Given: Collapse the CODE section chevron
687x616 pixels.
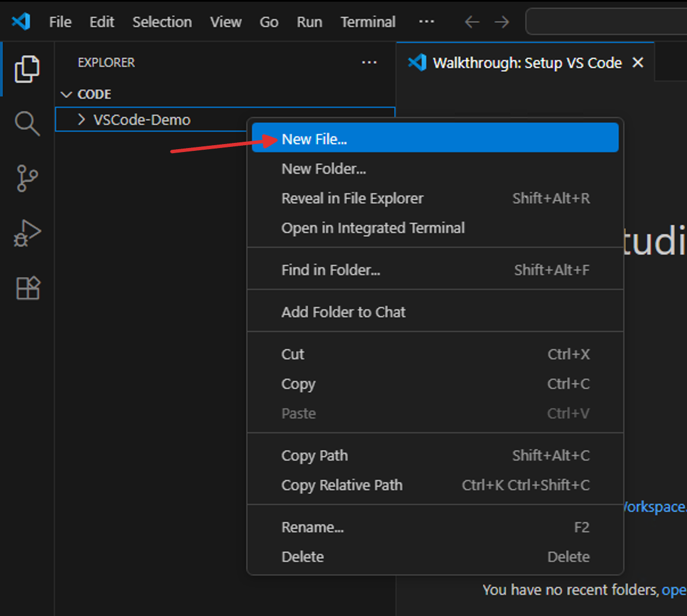Looking at the screenshot, I should pos(67,95).
